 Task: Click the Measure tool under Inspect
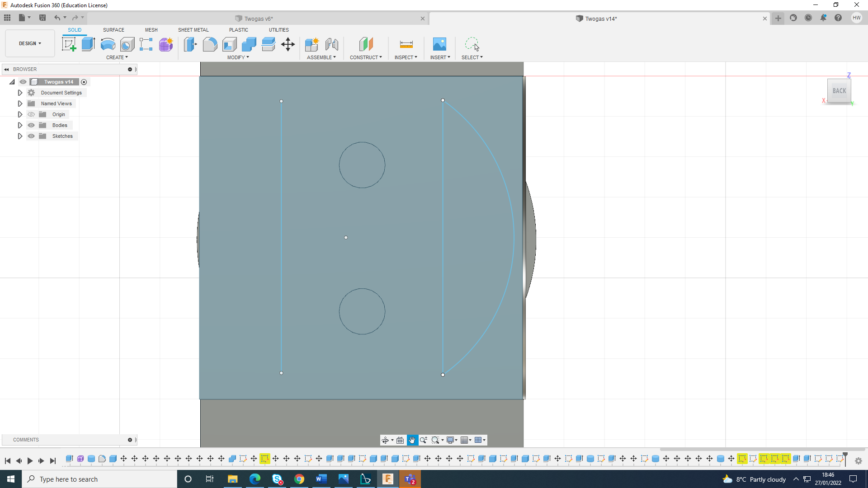[406, 44]
